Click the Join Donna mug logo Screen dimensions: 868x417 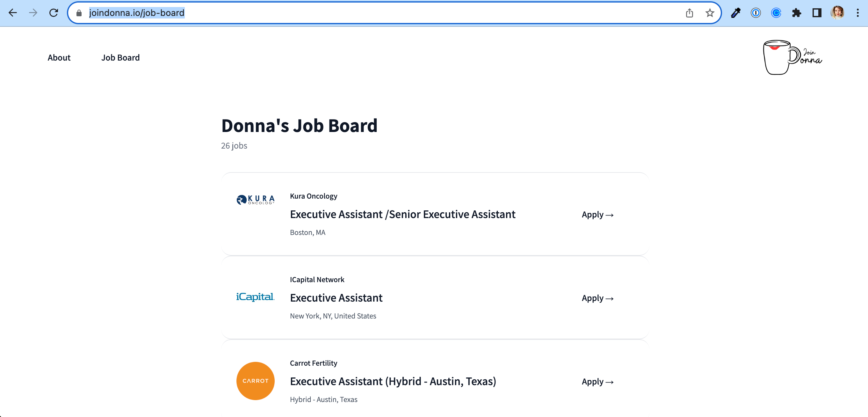tap(792, 57)
